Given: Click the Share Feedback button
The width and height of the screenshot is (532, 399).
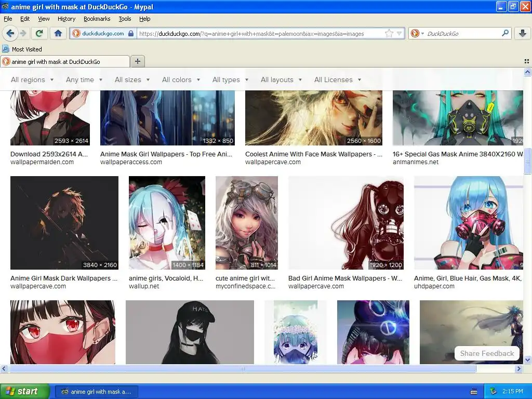Looking at the screenshot, I should (x=487, y=353).
